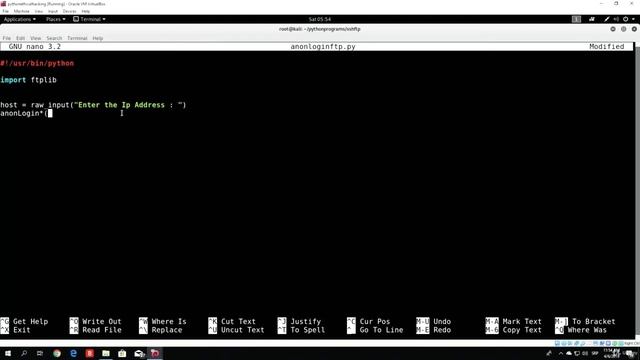Open Microsoft Store from the taskbar

coord(122,353)
